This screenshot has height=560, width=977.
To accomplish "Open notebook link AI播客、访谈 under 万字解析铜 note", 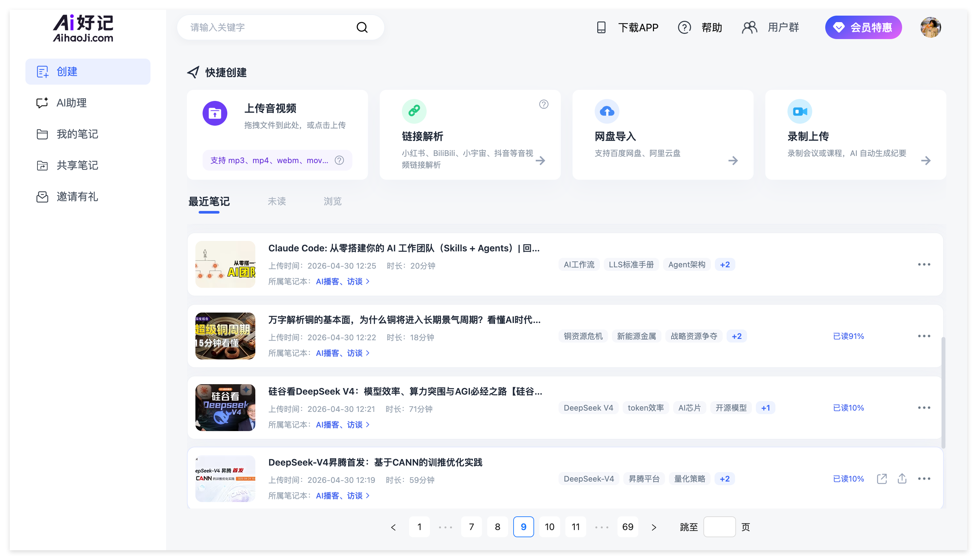I will (342, 353).
